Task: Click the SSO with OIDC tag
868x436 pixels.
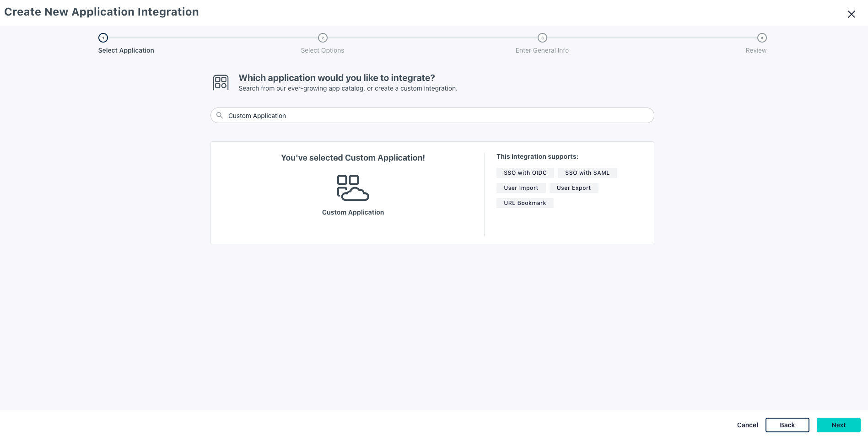Action: [525, 173]
